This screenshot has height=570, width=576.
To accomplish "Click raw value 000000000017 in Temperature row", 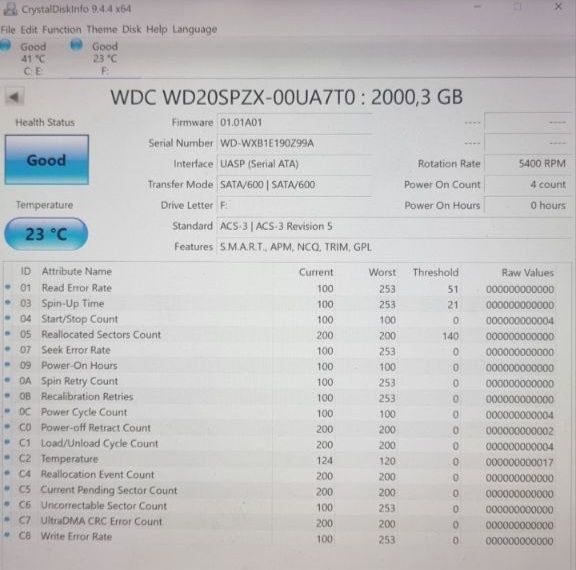I will [x=519, y=462].
